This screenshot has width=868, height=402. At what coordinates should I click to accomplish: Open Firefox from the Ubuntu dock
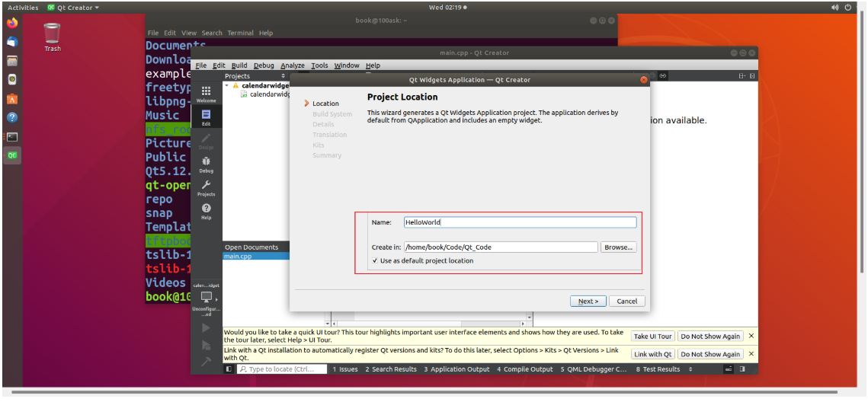click(x=12, y=23)
